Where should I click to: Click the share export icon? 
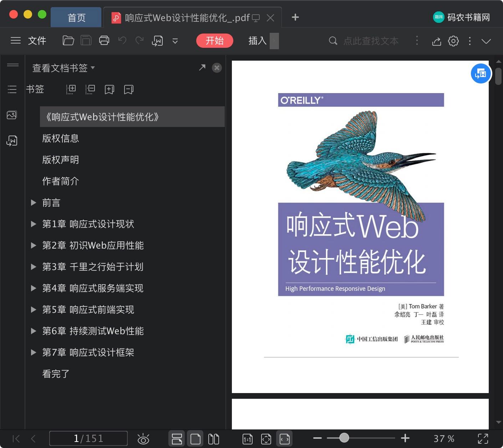click(437, 41)
